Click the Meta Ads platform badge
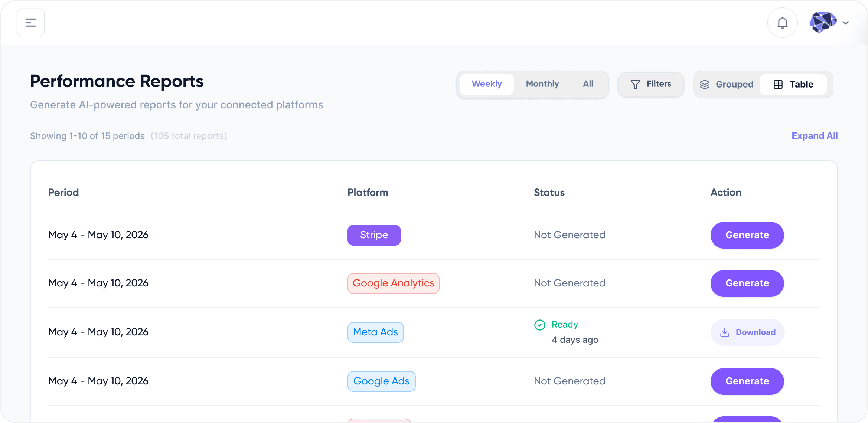The image size is (868, 423). pos(375,332)
